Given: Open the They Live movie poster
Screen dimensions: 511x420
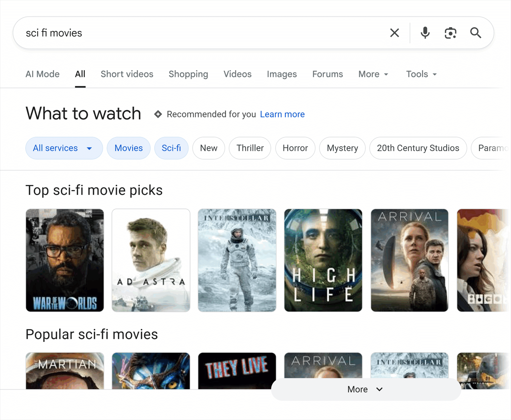Looking at the screenshot, I should tap(237, 371).
